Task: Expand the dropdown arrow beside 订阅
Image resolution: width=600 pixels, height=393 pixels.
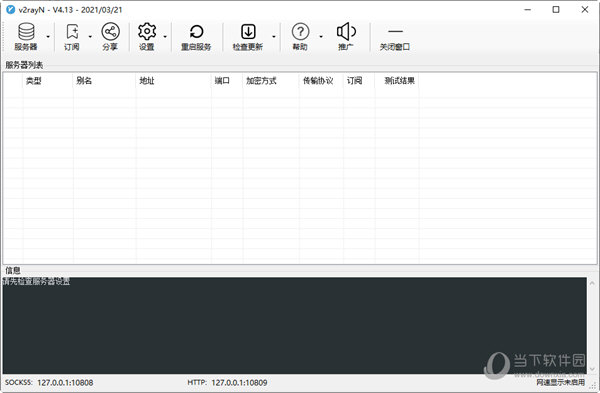Action: pos(90,37)
